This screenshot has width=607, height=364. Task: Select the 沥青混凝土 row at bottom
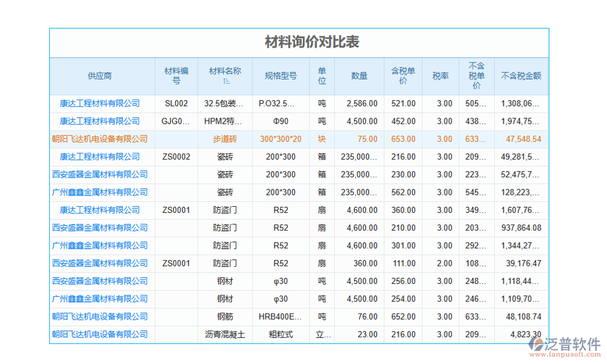click(x=225, y=334)
